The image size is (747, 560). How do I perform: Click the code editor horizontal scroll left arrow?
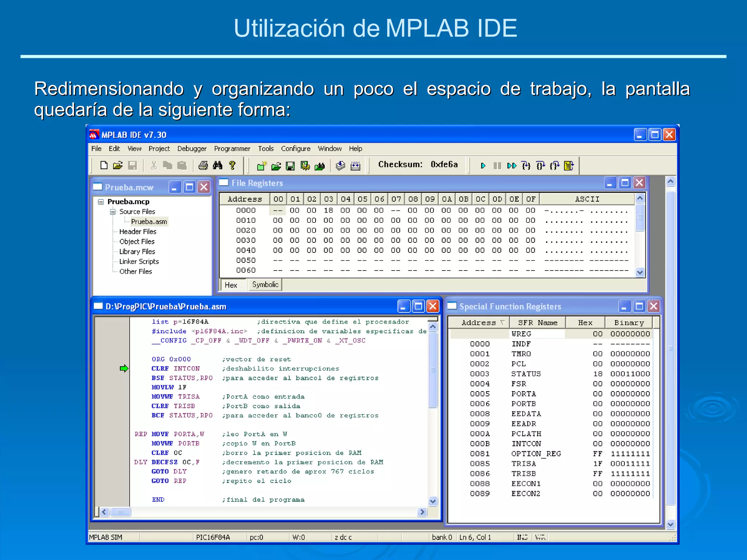[104, 512]
